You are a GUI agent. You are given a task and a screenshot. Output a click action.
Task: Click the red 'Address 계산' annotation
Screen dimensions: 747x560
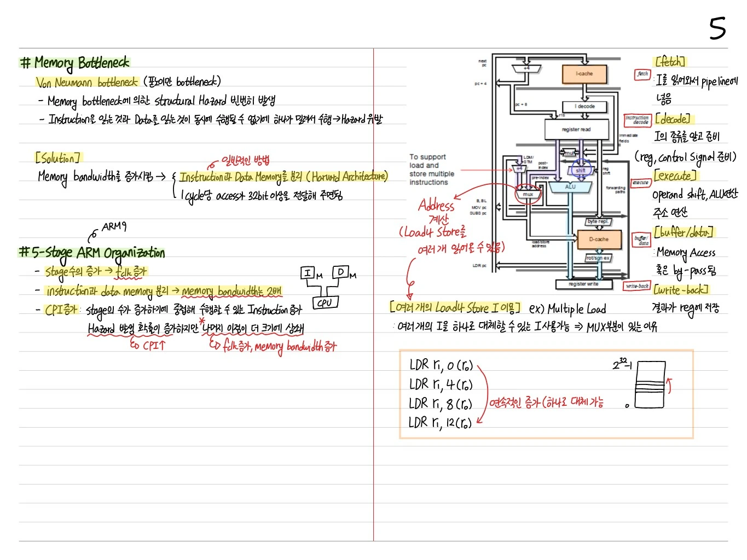pyautogui.click(x=437, y=212)
